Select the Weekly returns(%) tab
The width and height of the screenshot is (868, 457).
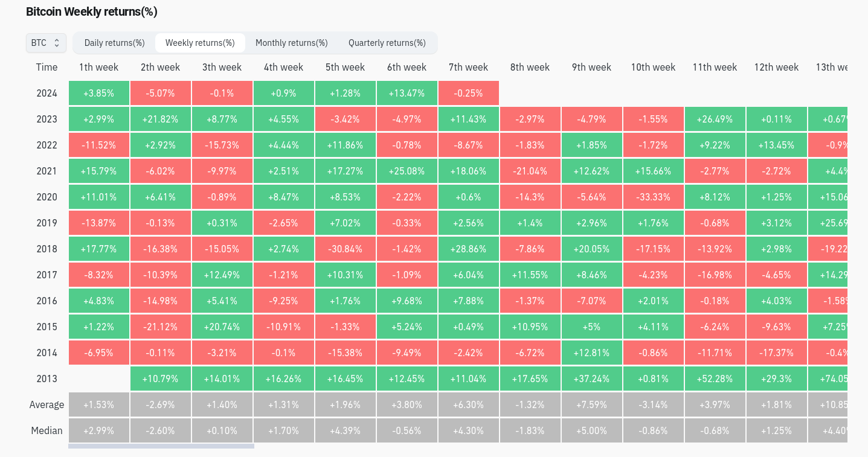point(200,43)
